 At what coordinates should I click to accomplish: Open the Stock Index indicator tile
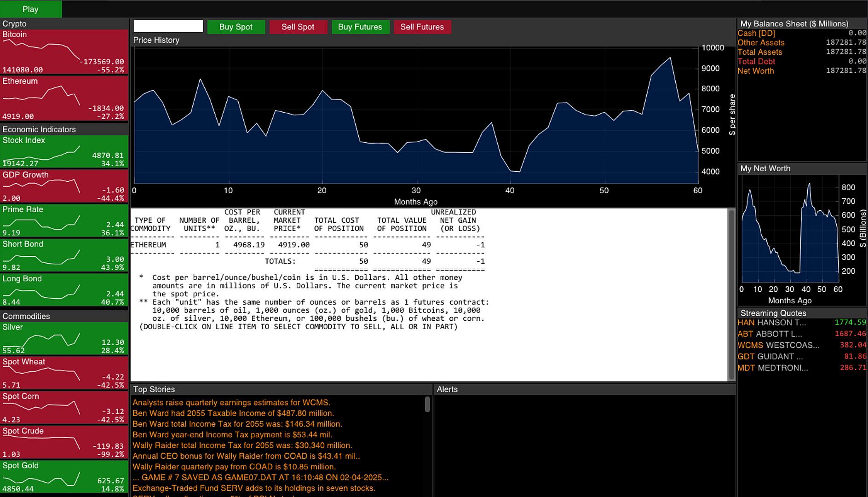pos(64,152)
